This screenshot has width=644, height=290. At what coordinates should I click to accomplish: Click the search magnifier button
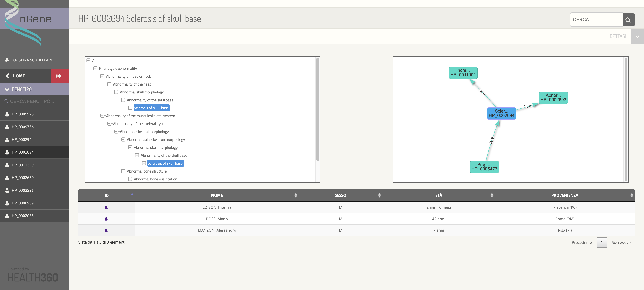628,20
